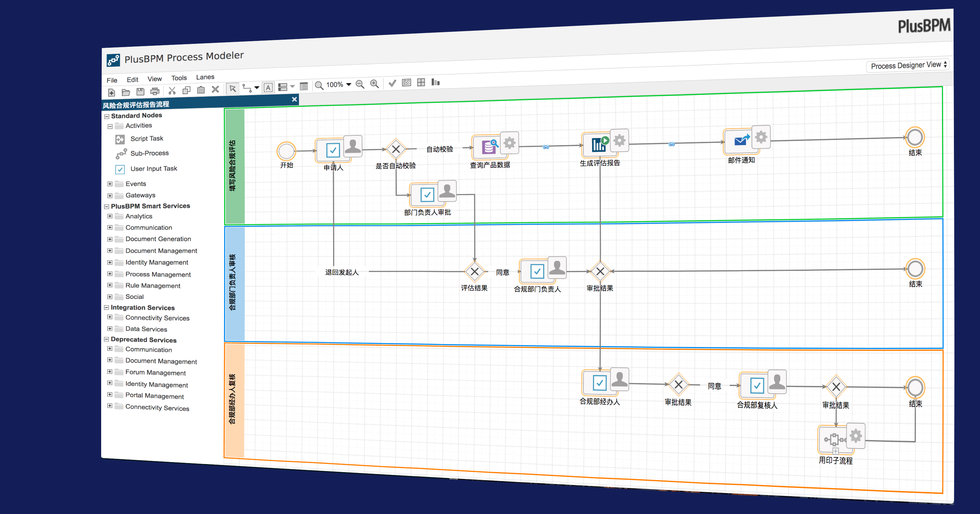980x514 pixels.
Task: Toggle the grid display toolbar icon
Action: (x=421, y=82)
